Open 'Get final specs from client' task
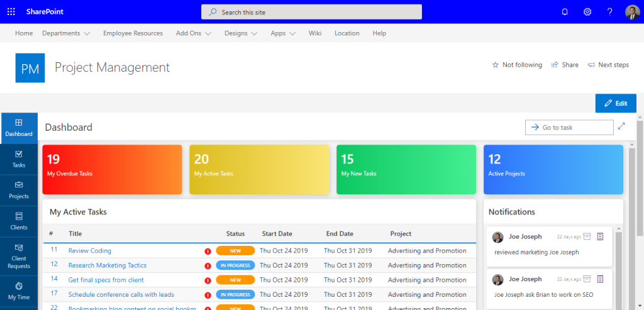This screenshot has width=644, height=310. (x=106, y=280)
